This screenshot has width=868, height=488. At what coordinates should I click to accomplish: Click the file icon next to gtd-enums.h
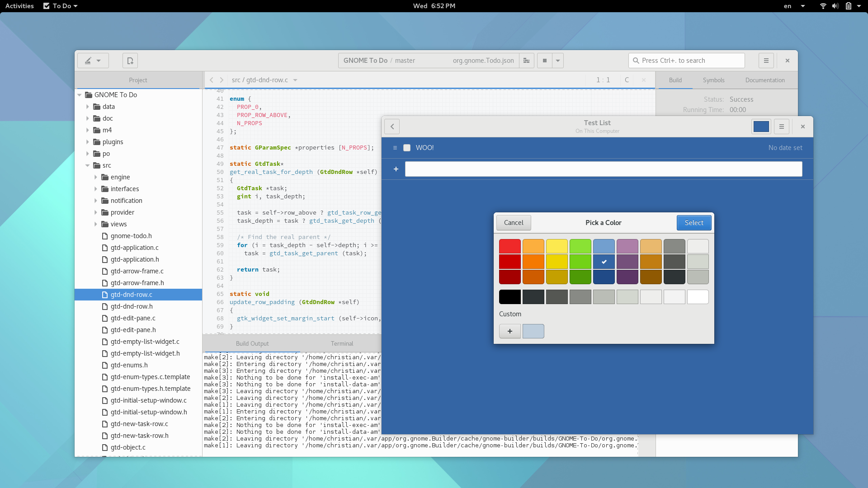point(105,365)
